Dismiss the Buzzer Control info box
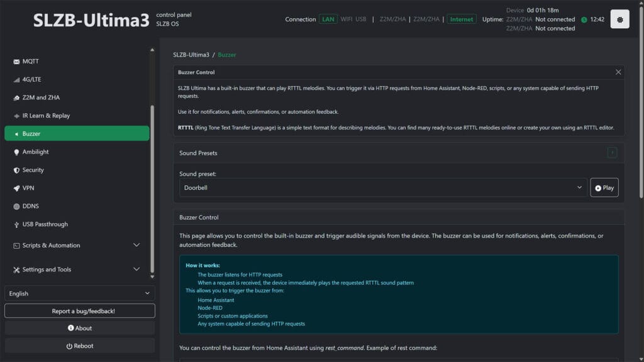Viewport: 644px width, 362px height. click(x=618, y=72)
